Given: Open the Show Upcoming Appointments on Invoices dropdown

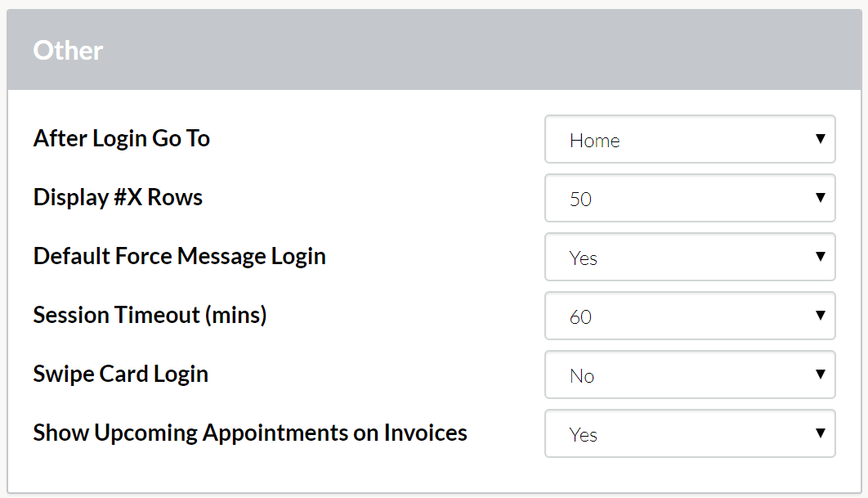Looking at the screenshot, I should click(x=690, y=433).
